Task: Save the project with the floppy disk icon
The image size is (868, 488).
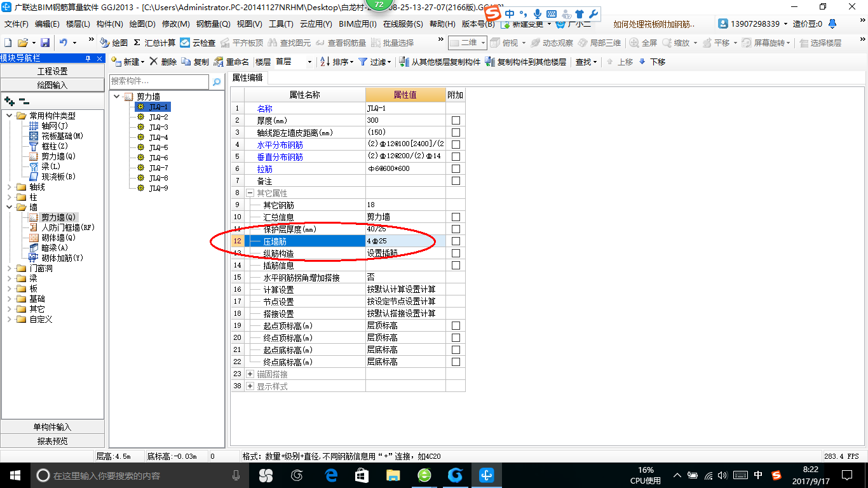Action: point(45,43)
